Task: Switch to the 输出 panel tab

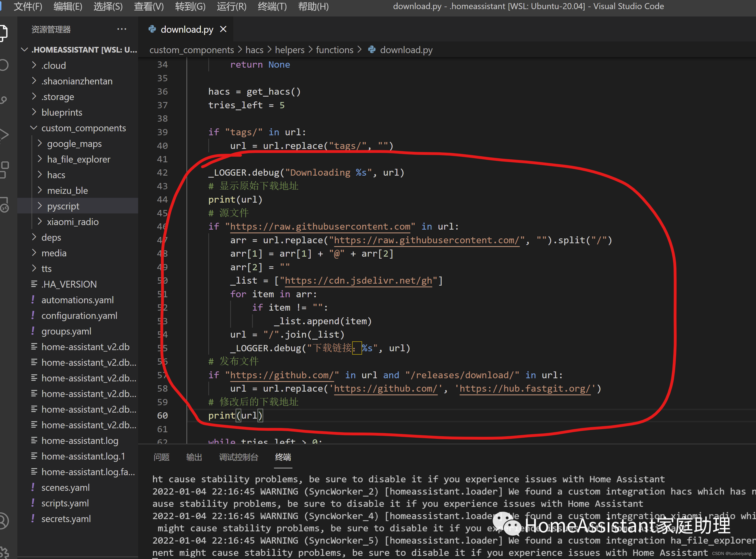Action: (x=194, y=457)
